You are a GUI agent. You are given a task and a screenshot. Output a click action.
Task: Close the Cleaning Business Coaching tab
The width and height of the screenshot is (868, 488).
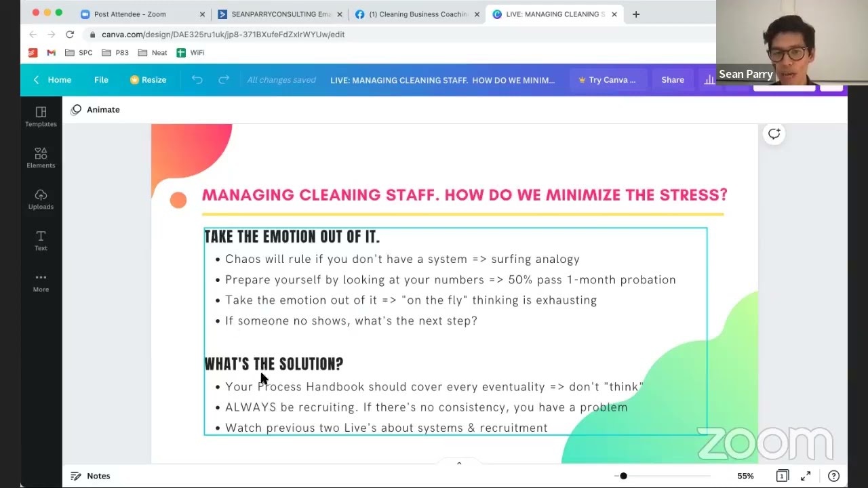point(476,14)
